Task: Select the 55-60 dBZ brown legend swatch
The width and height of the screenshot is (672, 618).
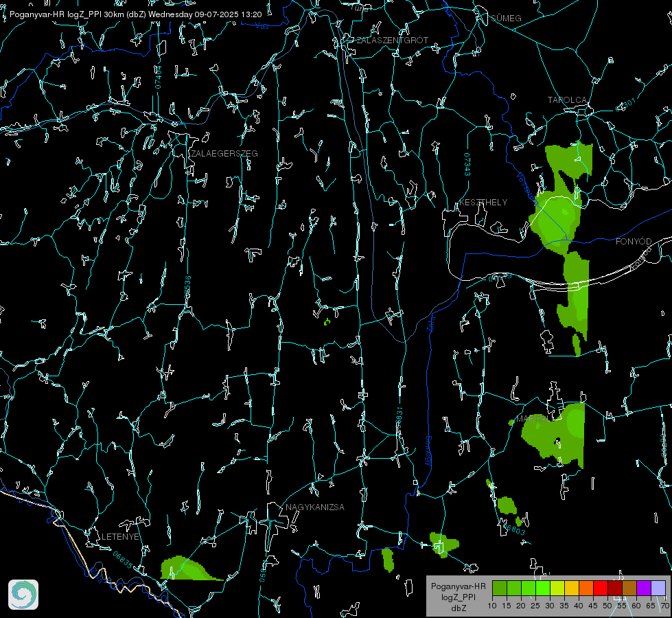Action: click(x=629, y=588)
